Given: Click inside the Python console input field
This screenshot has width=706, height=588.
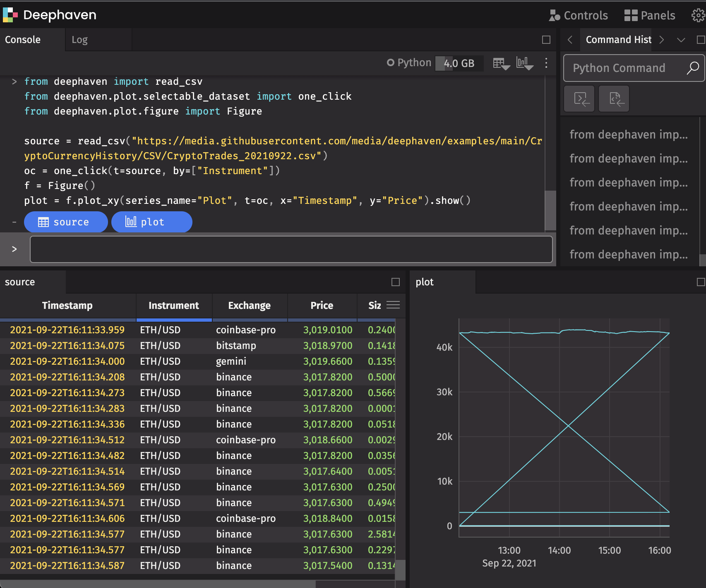Looking at the screenshot, I should 290,249.
